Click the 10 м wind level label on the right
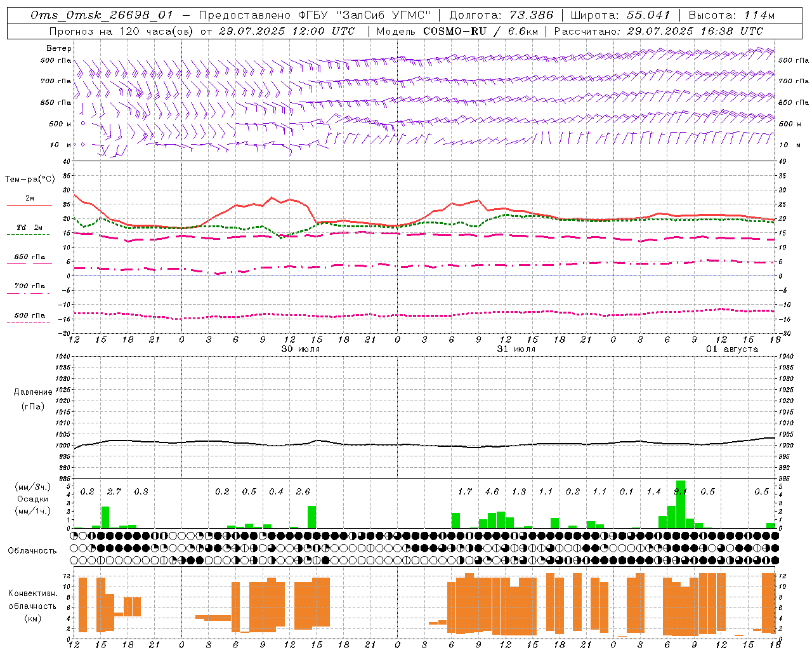The image size is (812, 650). (x=789, y=145)
